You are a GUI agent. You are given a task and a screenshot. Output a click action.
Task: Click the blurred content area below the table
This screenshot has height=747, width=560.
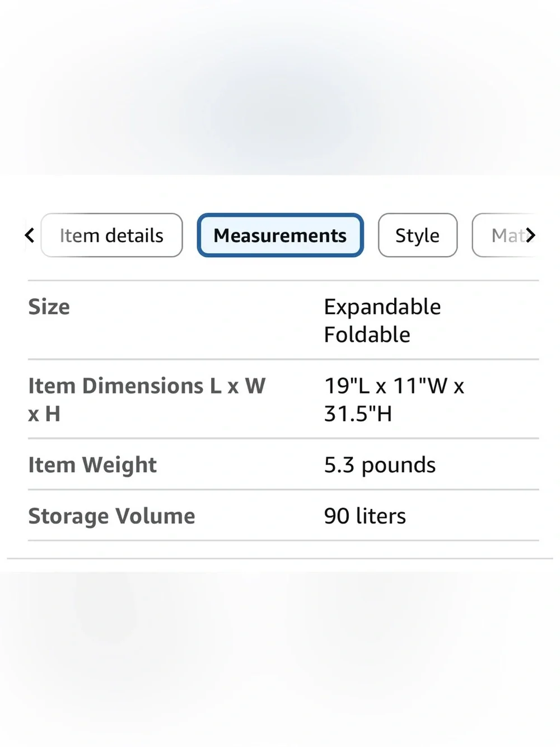(280, 659)
